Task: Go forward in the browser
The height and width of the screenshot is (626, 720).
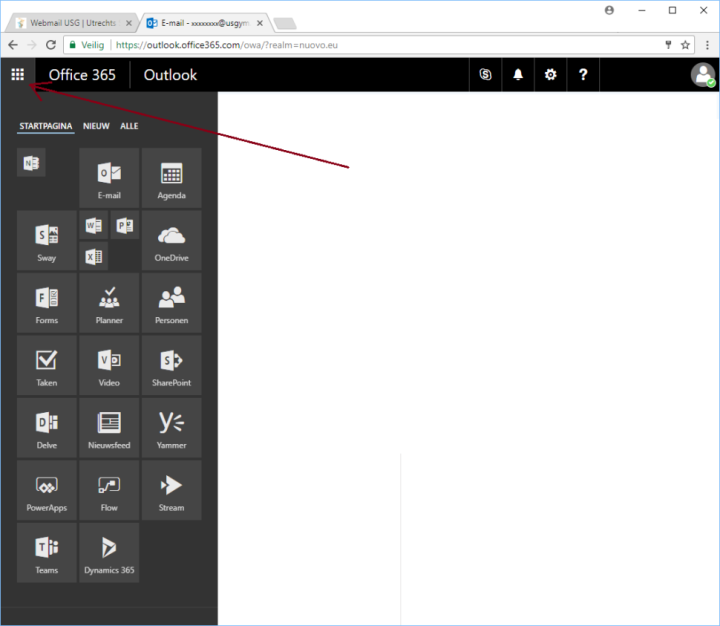Action: pyautogui.click(x=32, y=45)
